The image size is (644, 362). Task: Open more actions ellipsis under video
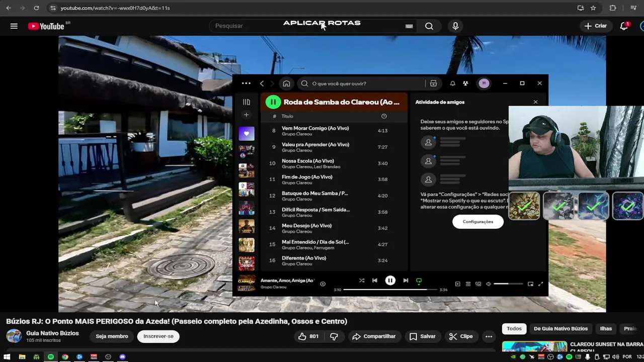point(489,336)
